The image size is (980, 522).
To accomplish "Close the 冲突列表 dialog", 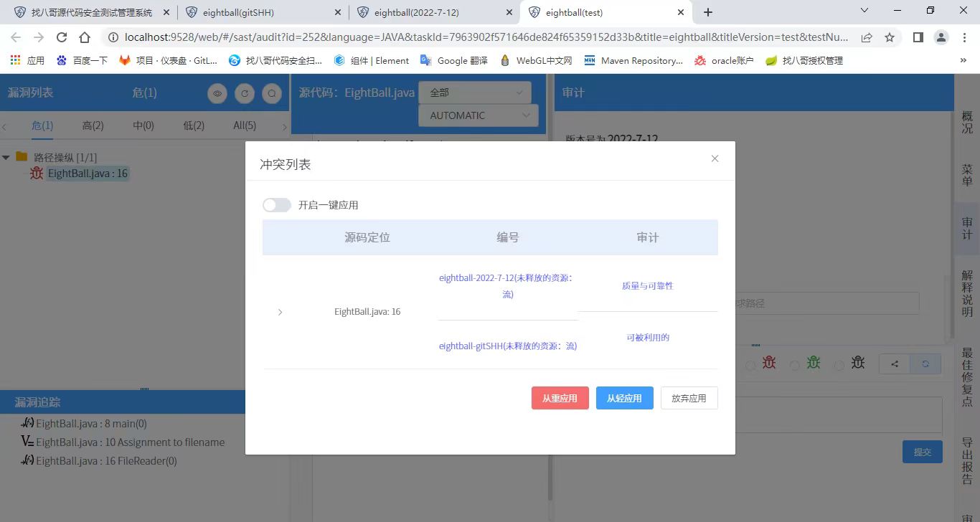I will pos(715,158).
